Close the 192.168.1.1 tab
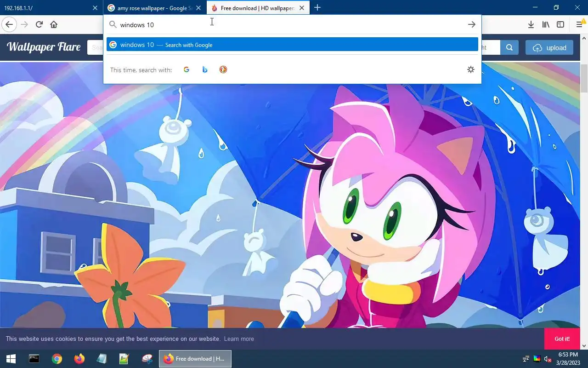 95,8
